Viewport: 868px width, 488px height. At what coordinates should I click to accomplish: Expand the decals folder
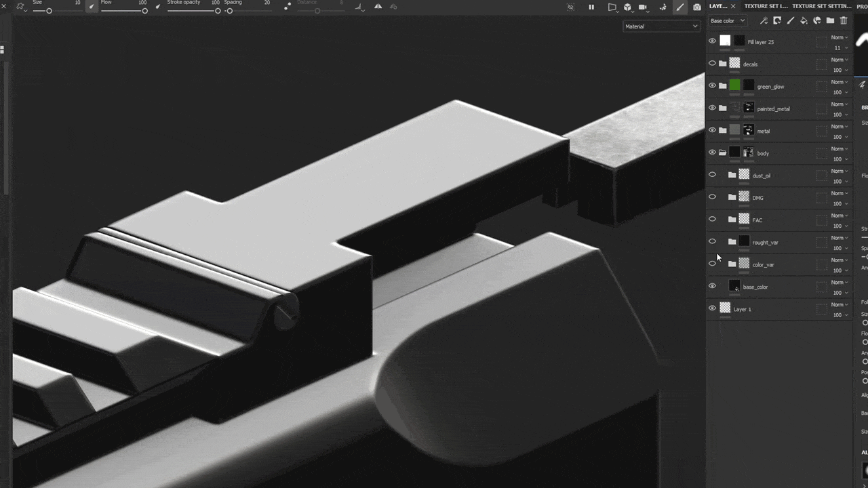[723, 64]
